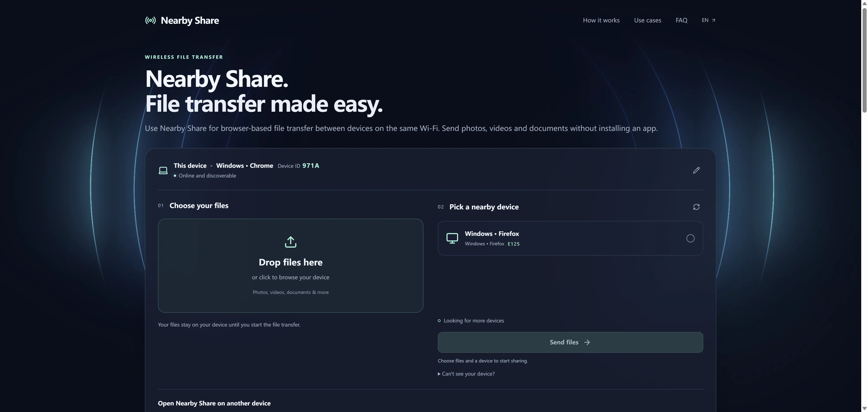This screenshot has height=412, width=868.
Task: Click the page vertical scrollbar thumb
Action: [x=864, y=60]
